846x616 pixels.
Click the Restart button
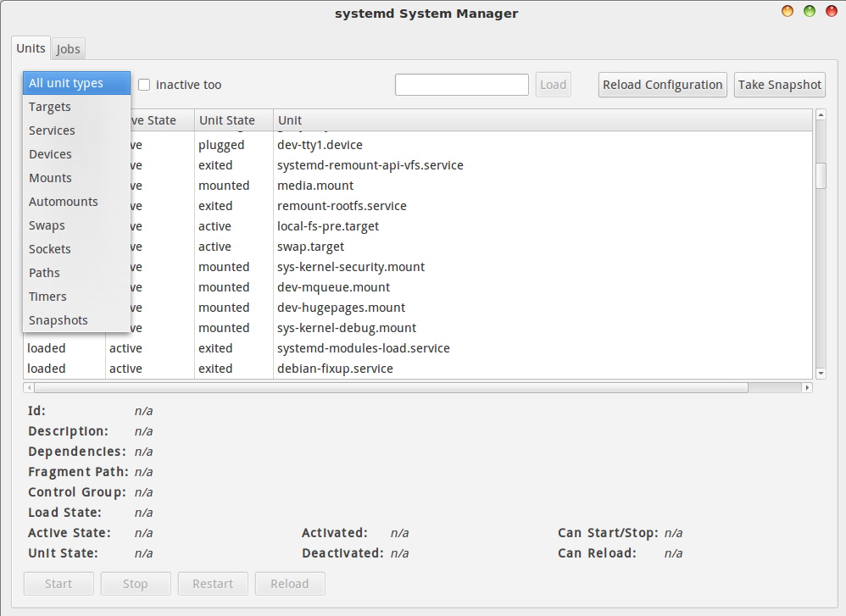pyautogui.click(x=213, y=584)
